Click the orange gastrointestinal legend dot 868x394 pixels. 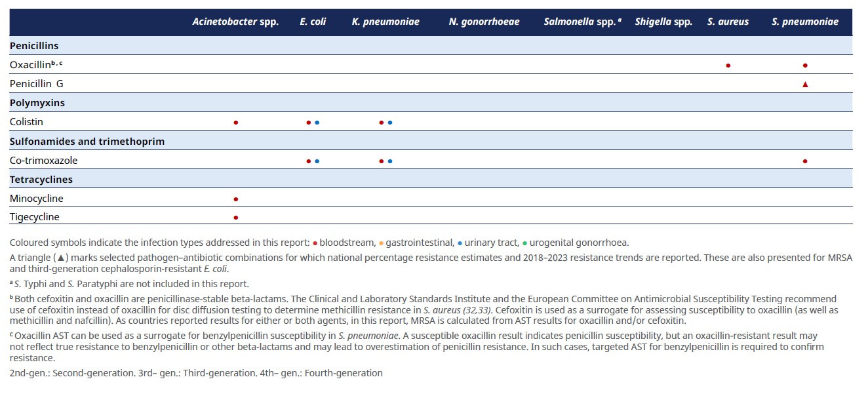(381, 243)
